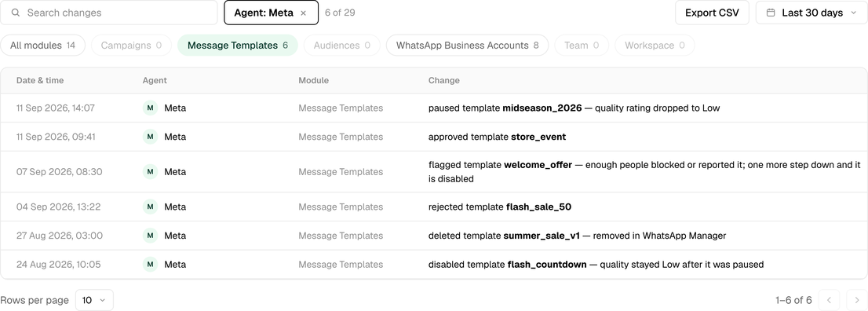Click the search magnifier icon
The image size is (868, 311).
16,13
